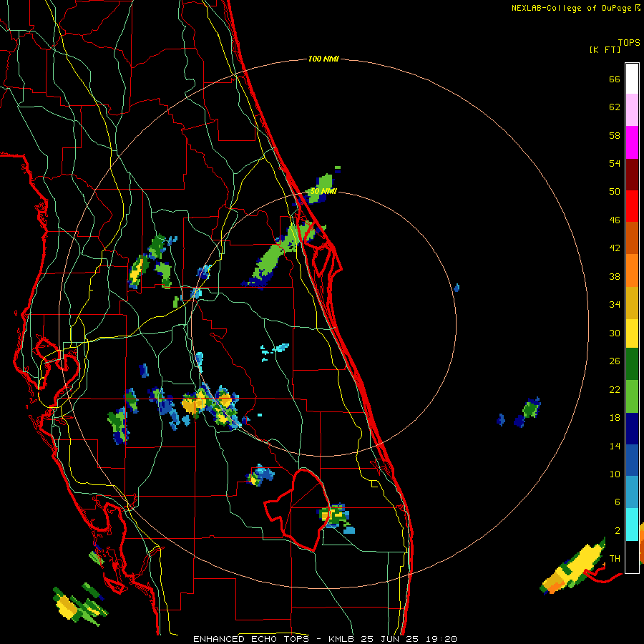Select the white swatch in the legend

pos(632,79)
